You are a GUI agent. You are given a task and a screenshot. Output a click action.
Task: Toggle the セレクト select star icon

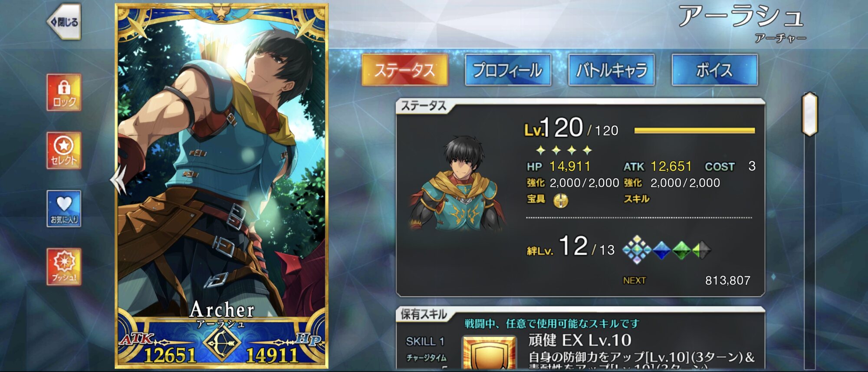coord(64,151)
